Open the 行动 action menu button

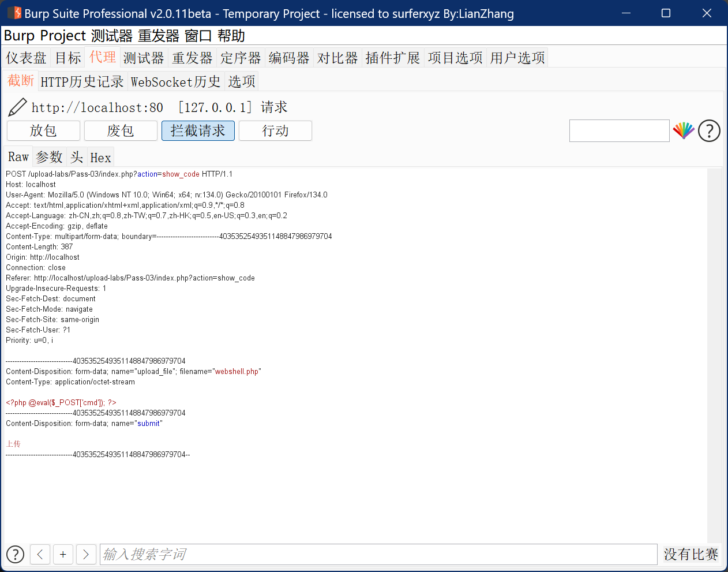pos(275,130)
